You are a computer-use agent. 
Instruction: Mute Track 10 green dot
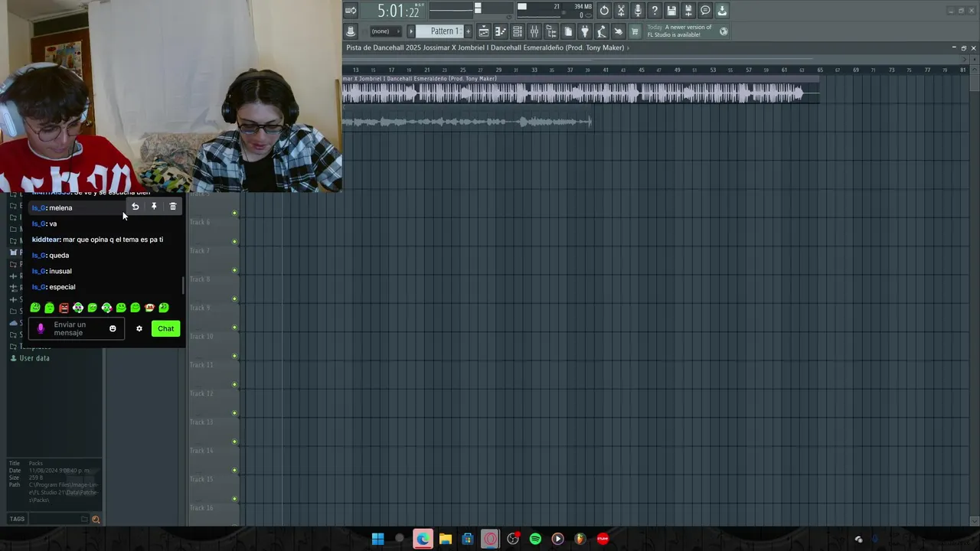tap(234, 356)
